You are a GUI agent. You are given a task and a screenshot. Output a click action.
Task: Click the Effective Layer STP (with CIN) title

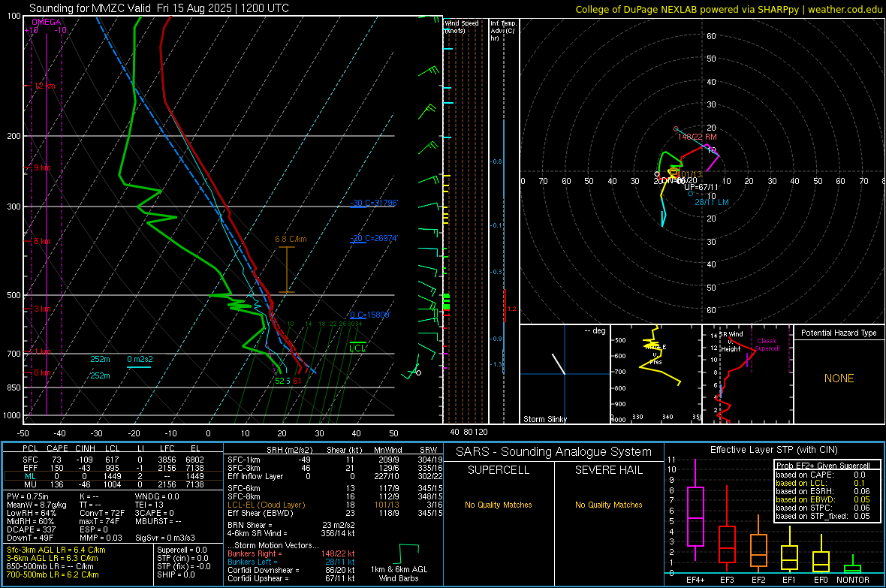(x=773, y=450)
